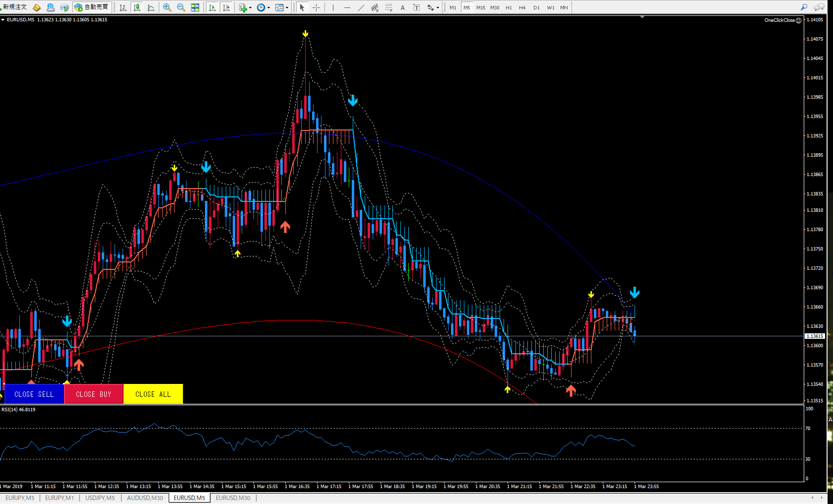Image resolution: width=833 pixels, height=504 pixels.
Task: Click the chart shift triangle marker at top
Action: tap(642, 17)
